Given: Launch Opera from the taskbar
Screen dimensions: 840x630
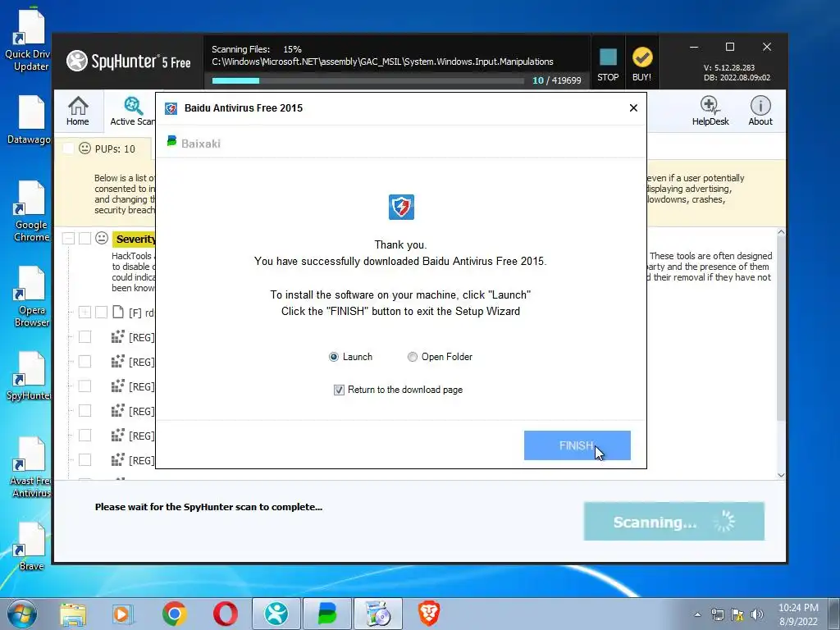Looking at the screenshot, I should click(226, 614).
